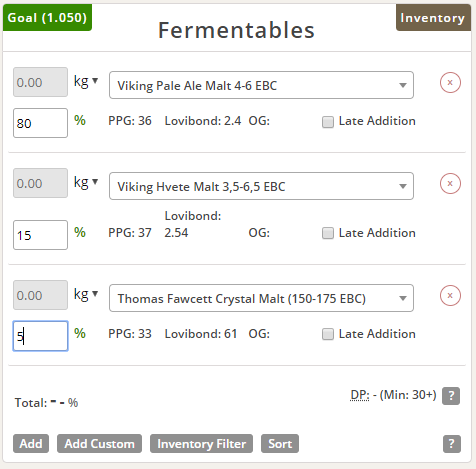
Task: Delete the Thomas Fawcett Crystal Malt row
Action: [x=450, y=295]
